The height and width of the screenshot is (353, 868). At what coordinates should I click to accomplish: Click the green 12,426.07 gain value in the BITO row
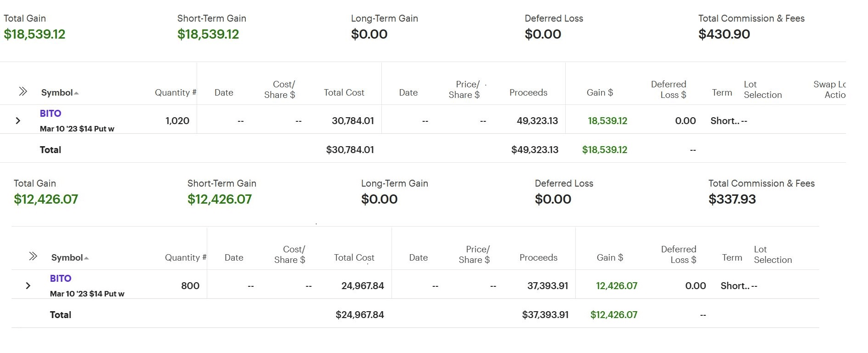pos(616,286)
